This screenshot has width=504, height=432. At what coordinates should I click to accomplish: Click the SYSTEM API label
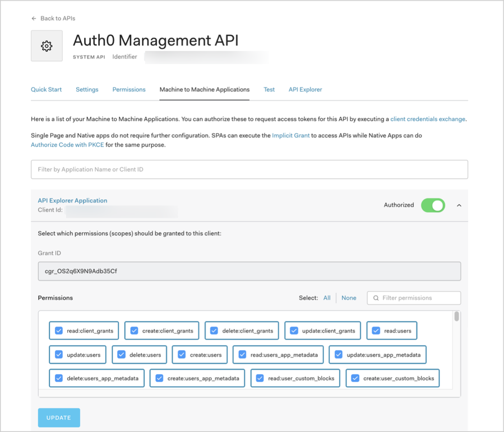coord(89,57)
